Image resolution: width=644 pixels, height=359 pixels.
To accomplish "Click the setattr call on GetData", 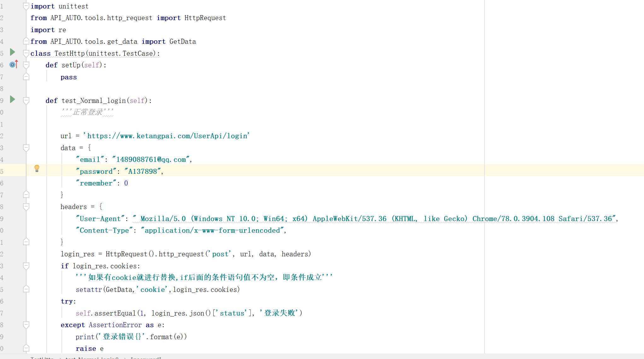I will pos(158,289).
